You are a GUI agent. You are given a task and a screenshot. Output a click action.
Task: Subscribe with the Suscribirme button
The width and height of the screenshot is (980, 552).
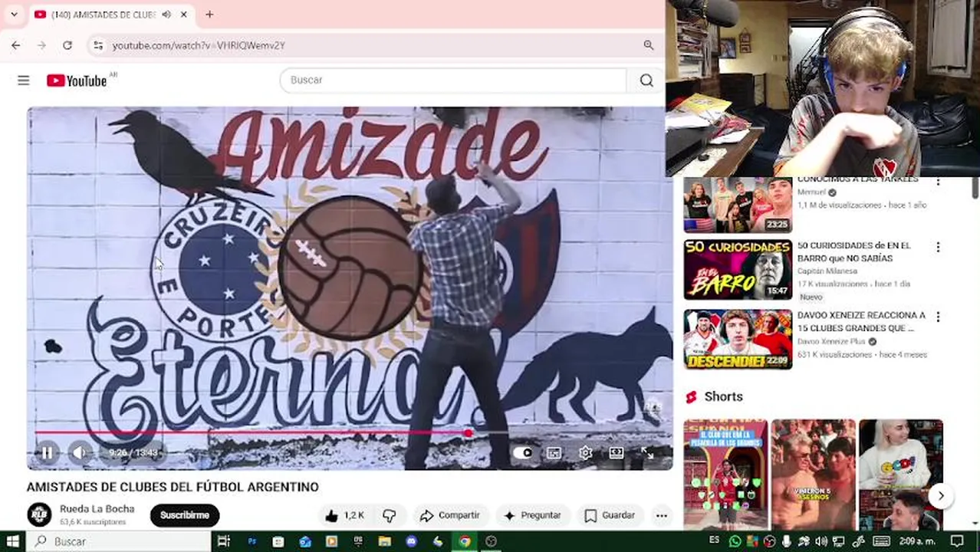tap(185, 515)
